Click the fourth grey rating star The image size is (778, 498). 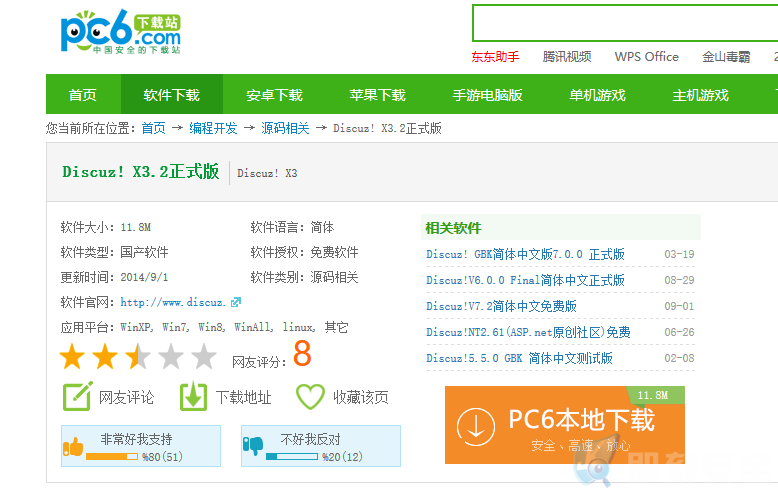171,356
